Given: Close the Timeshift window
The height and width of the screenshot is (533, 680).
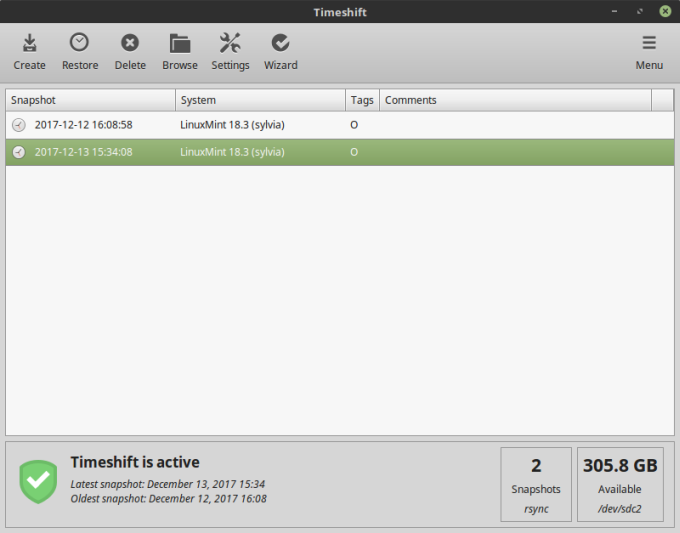Looking at the screenshot, I should pyautogui.click(x=665, y=11).
